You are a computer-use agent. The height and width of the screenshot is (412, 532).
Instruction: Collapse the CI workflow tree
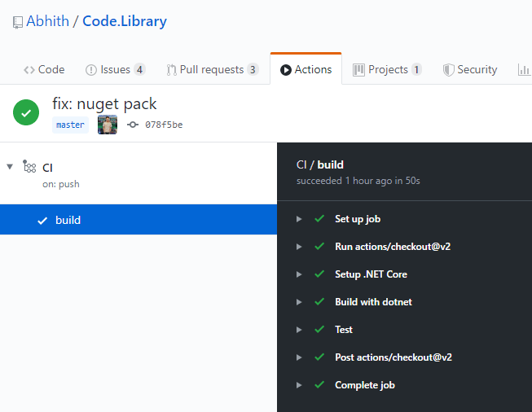click(10, 167)
